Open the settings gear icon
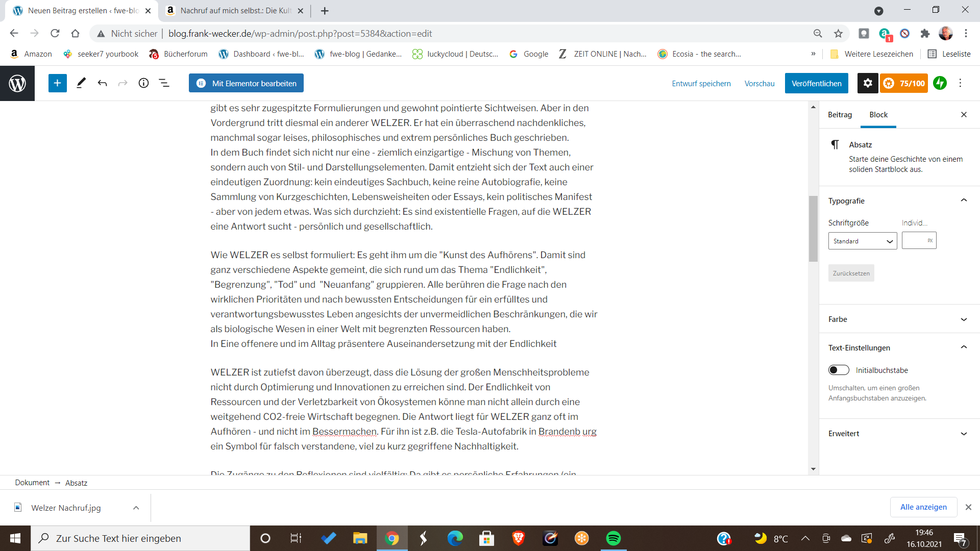980x551 pixels. click(867, 83)
